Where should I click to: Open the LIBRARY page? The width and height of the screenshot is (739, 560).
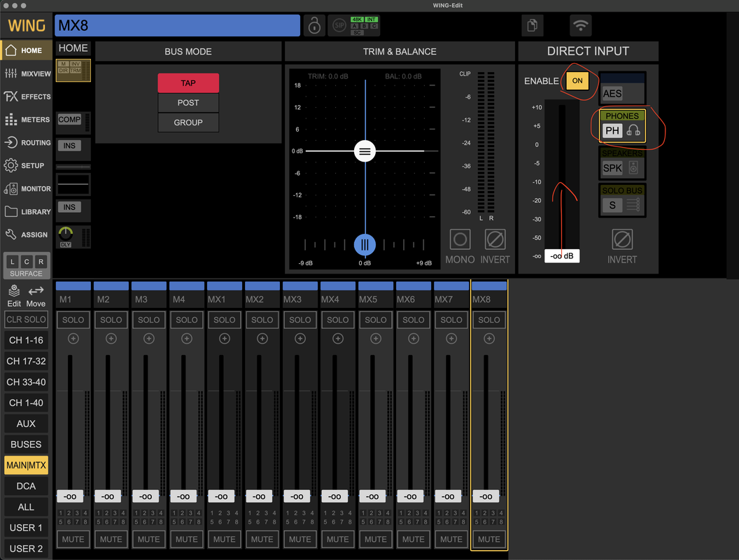click(26, 211)
